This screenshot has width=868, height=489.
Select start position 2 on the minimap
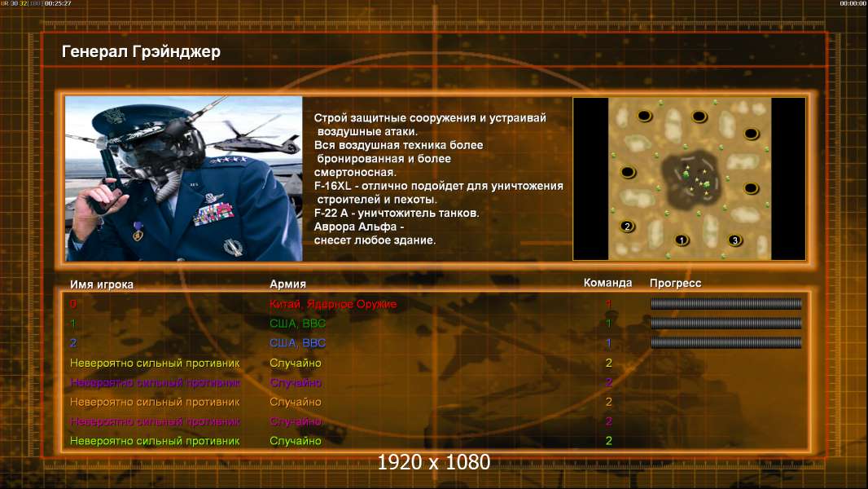click(627, 226)
